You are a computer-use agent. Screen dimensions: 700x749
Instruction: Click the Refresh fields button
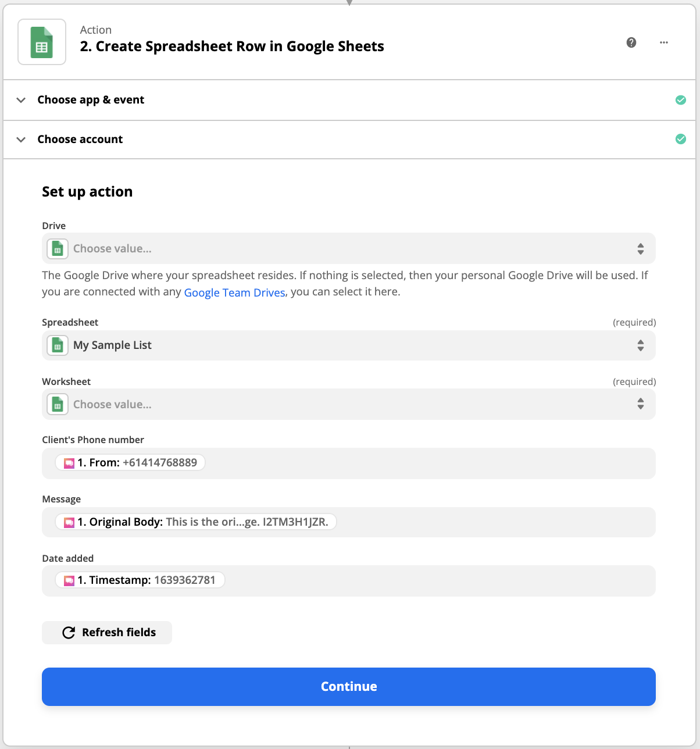pyautogui.click(x=107, y=633)
